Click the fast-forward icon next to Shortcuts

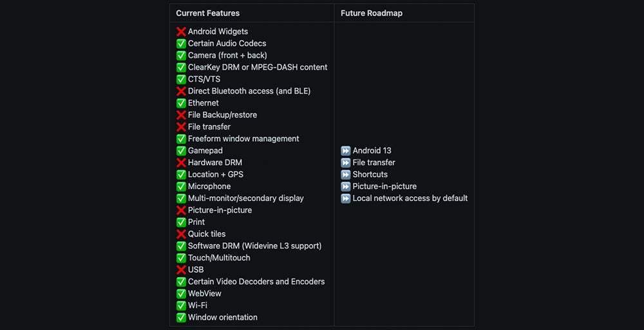(346, 175)
